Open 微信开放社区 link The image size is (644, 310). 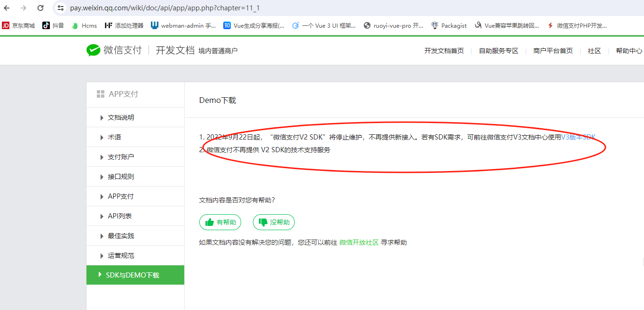pyautogui.click(x=359, y=242)
